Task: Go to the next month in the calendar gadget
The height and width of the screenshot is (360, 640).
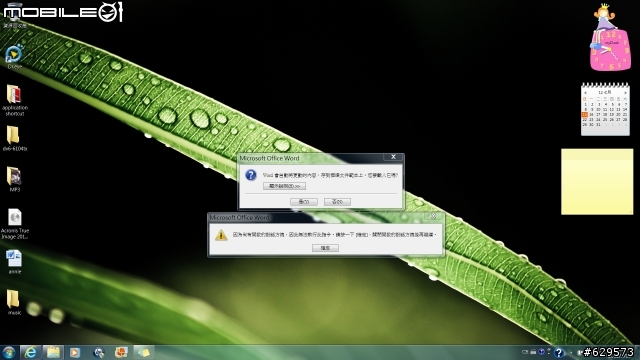Action: pyautogui.click(x=625, y=93)
